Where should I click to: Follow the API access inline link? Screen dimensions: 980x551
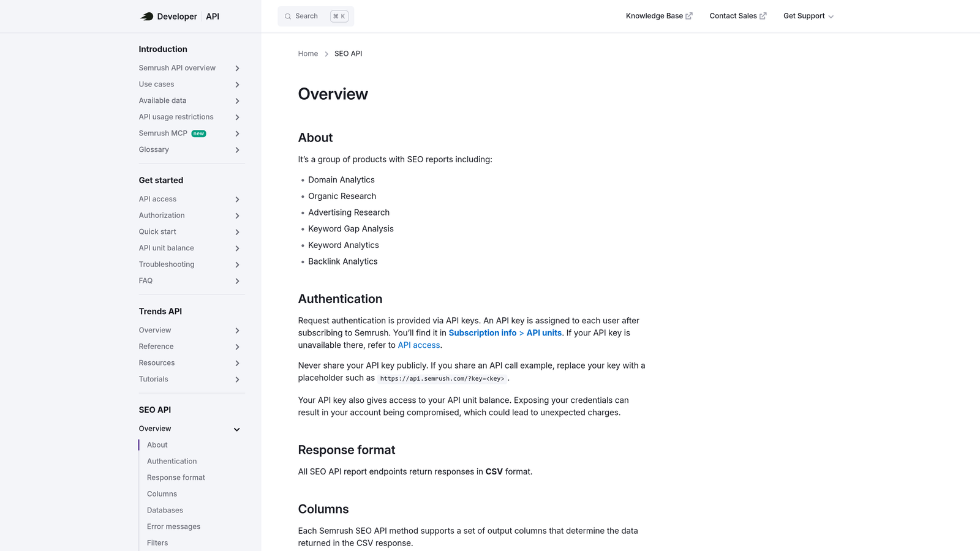419,345
